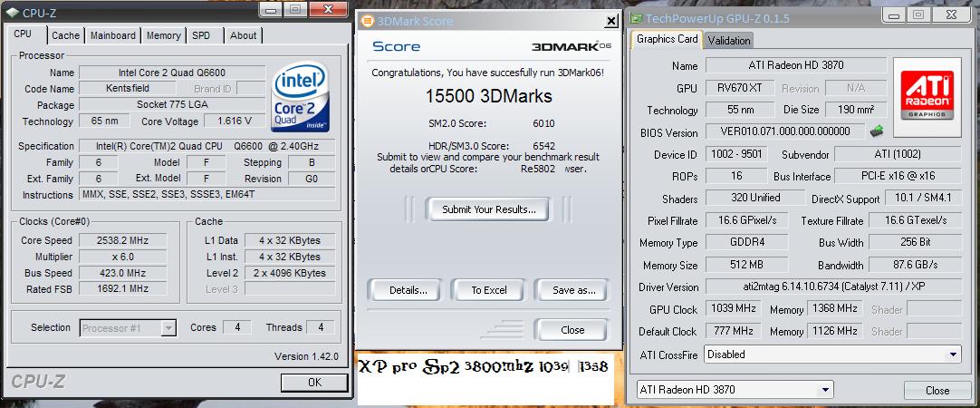
Task: Click the Level 2 cache 2 x 4096 KBytes value
Action: point(289,273)
